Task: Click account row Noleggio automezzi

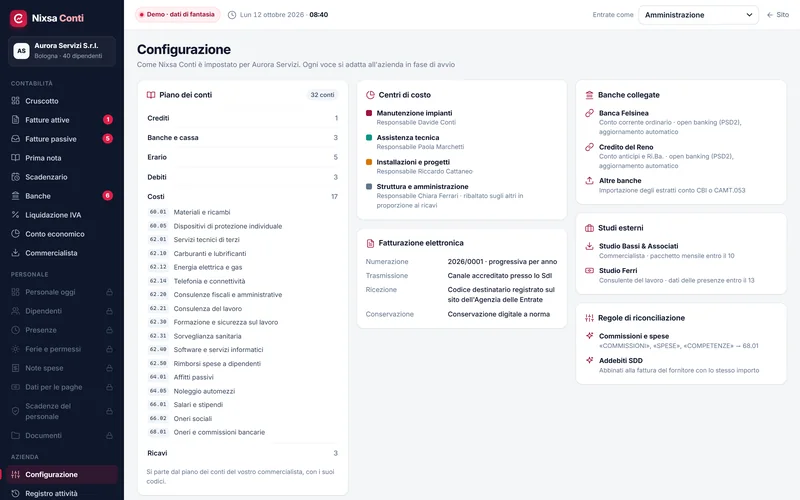Action: coord(242,391)
